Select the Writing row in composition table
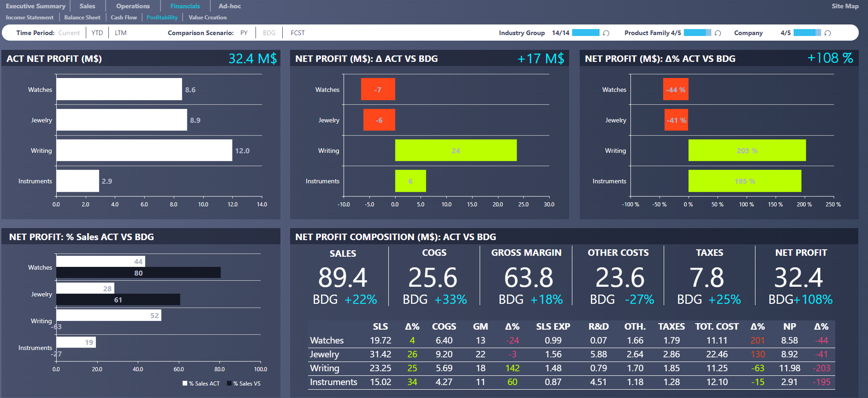 571,368
